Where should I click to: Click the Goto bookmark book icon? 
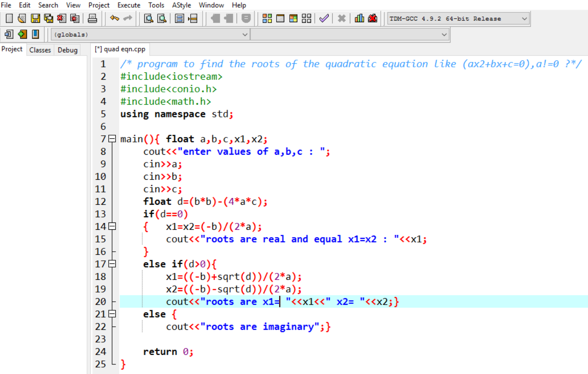pos(35,34)
